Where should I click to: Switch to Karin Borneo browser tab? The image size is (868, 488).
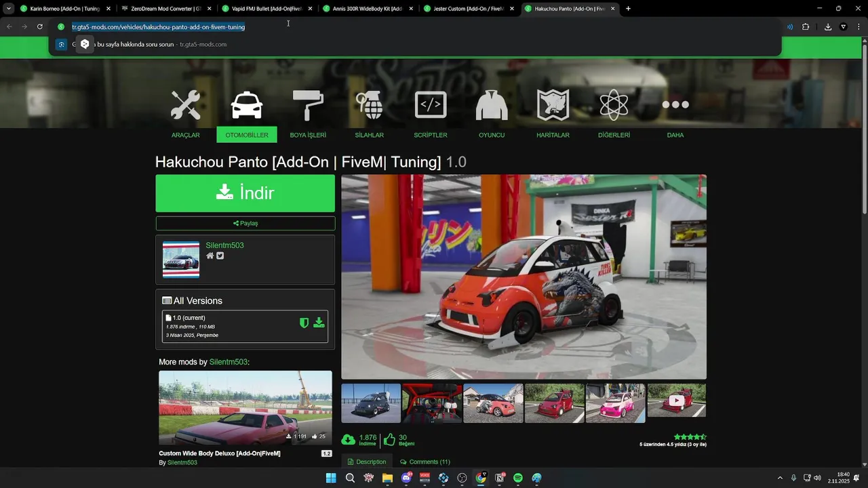65,9
